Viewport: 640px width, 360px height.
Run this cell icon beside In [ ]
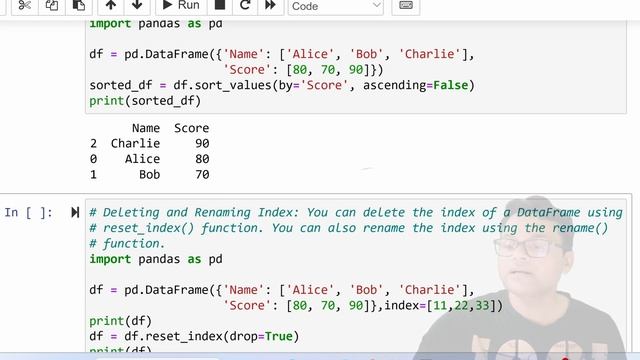coord(75,212)
